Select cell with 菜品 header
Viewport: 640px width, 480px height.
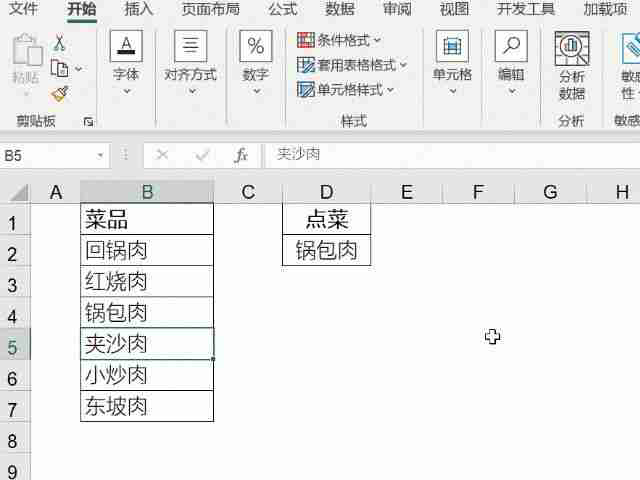pyautogui.click(x=147, y=219)
